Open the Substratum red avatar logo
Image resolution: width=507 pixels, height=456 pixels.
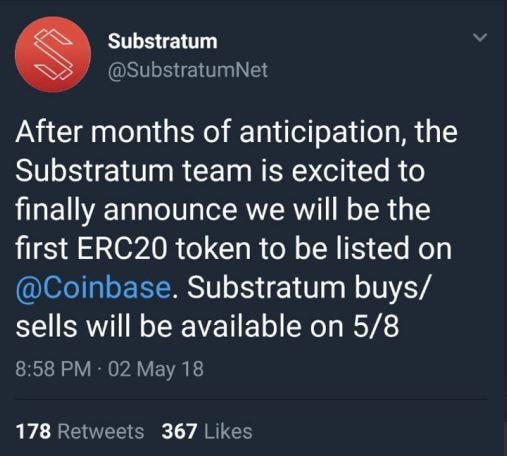click(53, 54)
